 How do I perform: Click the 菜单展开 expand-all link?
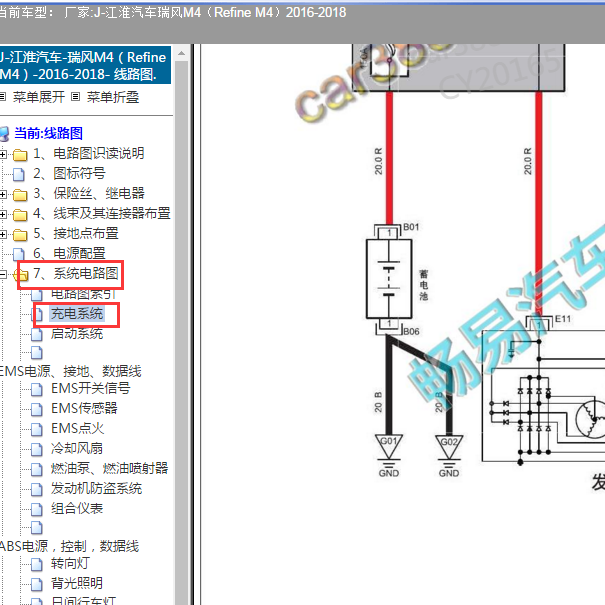(39, 97)
